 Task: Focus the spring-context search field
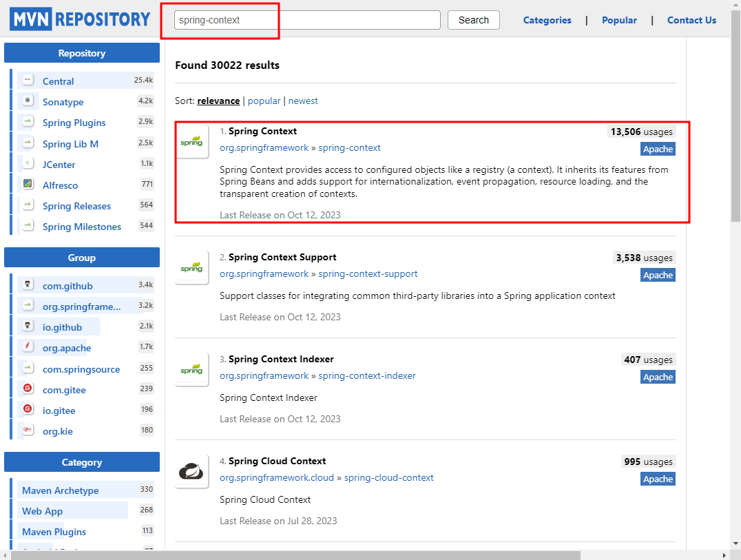click(x=307, y=21)
